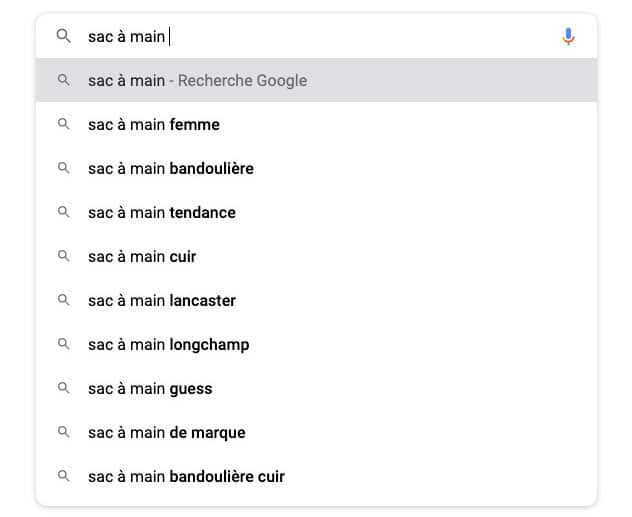The width and height of the screenshot is (632, 517).
Task: Pick the 'sac à main tendance' suggestion
Action: (x=316, y=212)
